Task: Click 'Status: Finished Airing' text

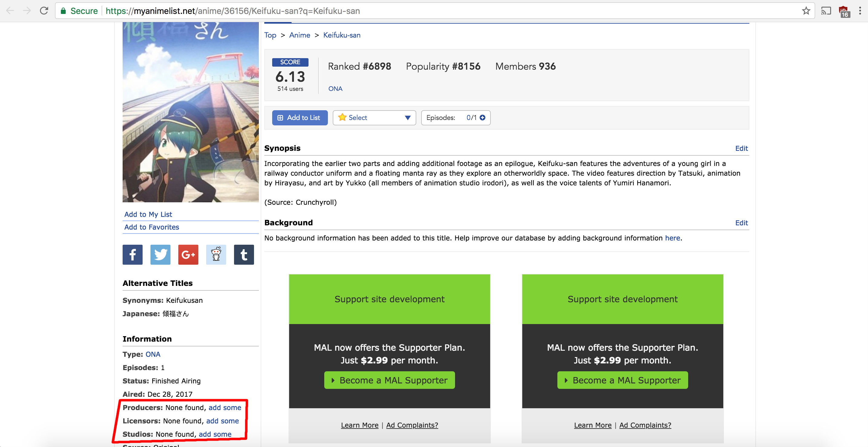Action: (x=161, y=381)
